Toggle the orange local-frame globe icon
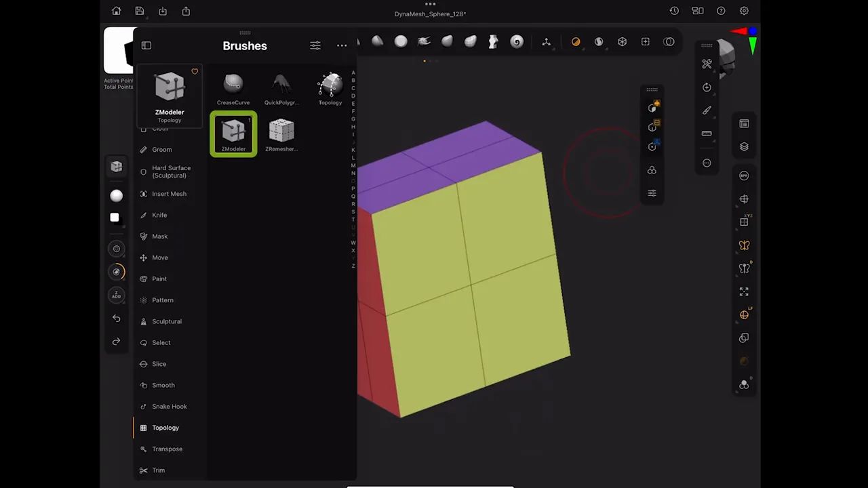 pos(744,314)
